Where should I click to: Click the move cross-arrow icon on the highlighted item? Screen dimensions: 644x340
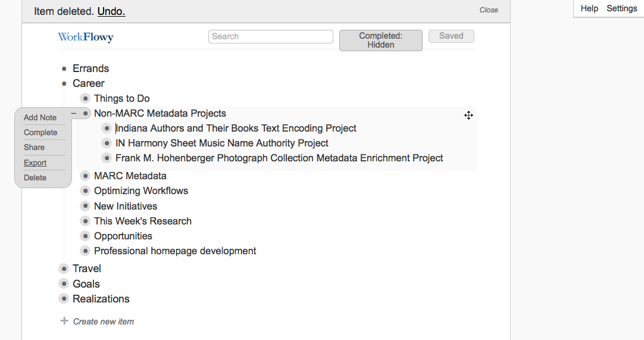point(468,115)
